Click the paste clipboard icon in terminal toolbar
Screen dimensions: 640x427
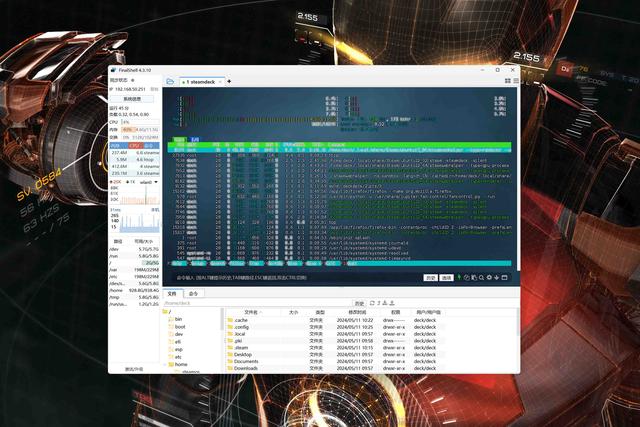pyautogui.click(x=474, y=278)
